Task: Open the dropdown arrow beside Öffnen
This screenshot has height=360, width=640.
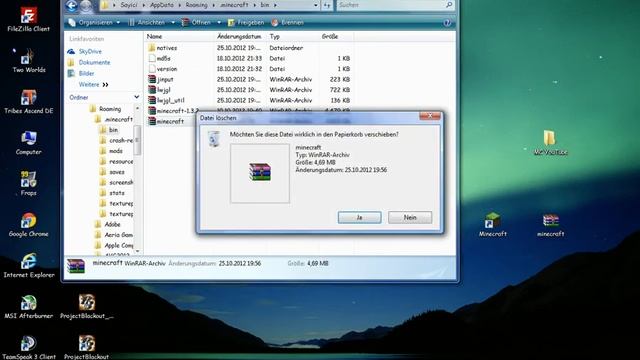Action: 219,22
